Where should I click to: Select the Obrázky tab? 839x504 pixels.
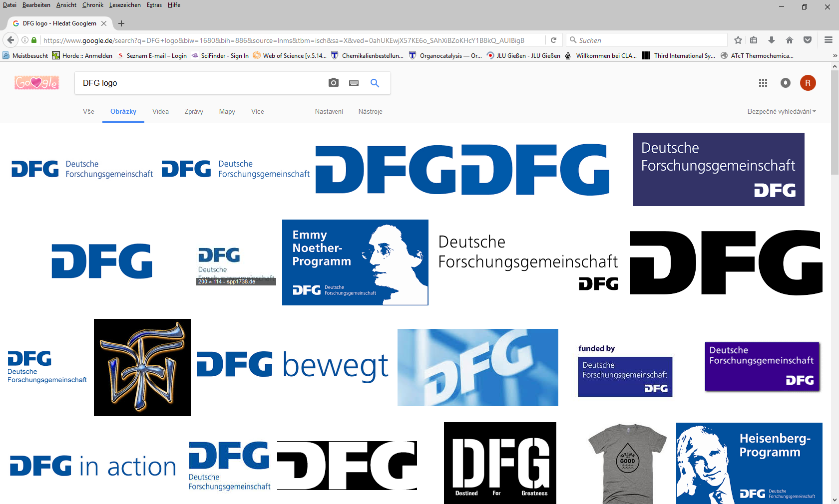point(123,112)
